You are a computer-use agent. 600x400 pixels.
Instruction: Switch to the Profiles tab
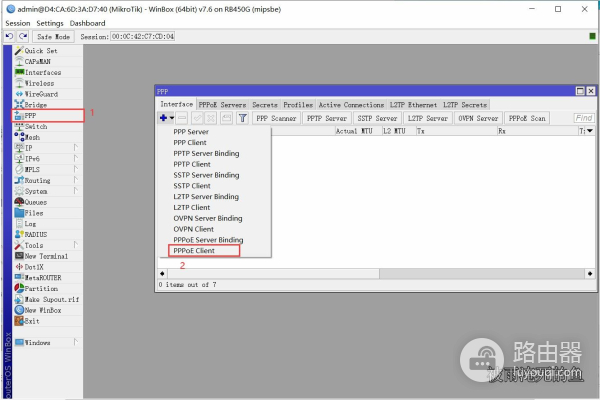[x=298, y=104]
